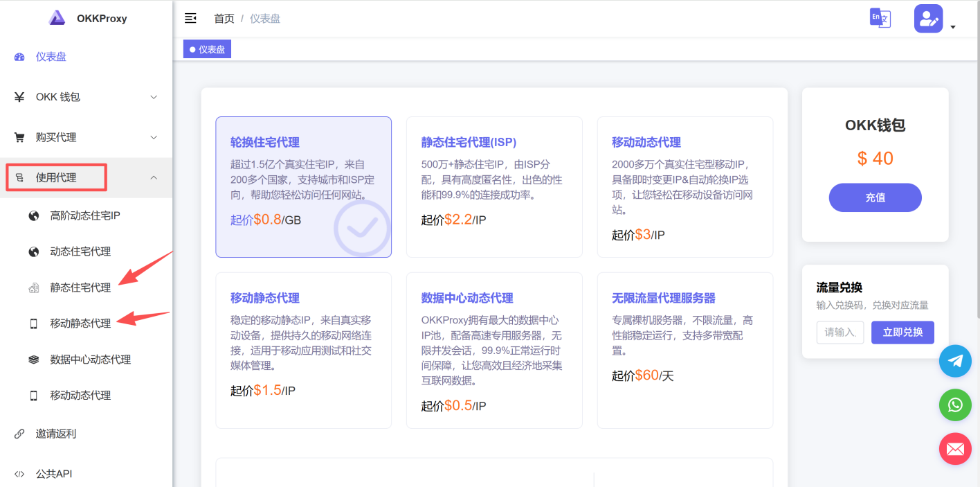Click the shopping cart icon beside 购买代理
980x487 pixels.
pyautogui.click(x=19, y=137)
